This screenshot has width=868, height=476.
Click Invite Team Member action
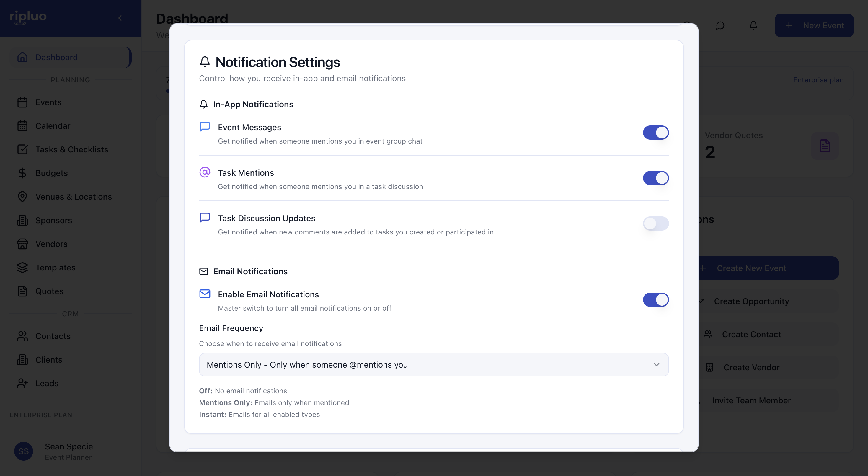pyautogui.click(x=768, y=400)
